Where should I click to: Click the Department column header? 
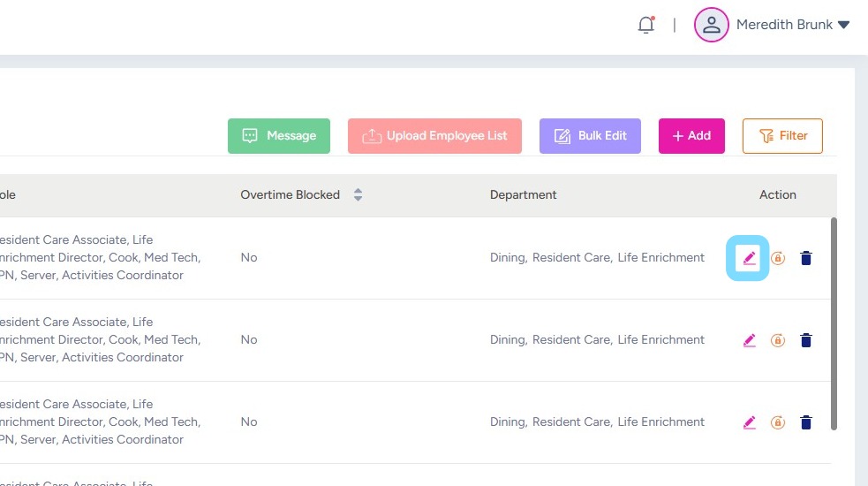point(523,194)
